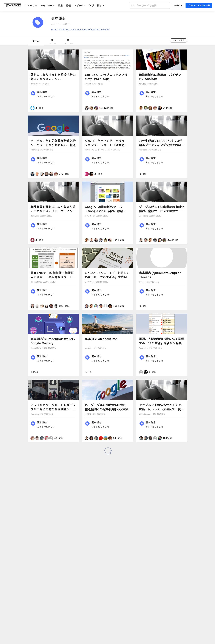
Task: Click user icon on 偽動画制作に専用AI card
Action: [142, 93]
